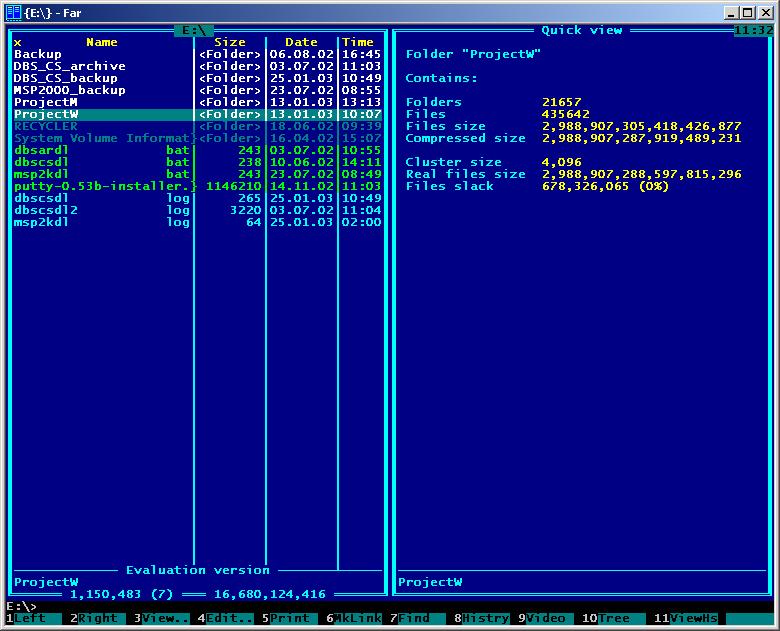Image resolution: width=780 pixels, height=631 pixels.
Task: Select the Backup folder row
Action: [197, 54]
